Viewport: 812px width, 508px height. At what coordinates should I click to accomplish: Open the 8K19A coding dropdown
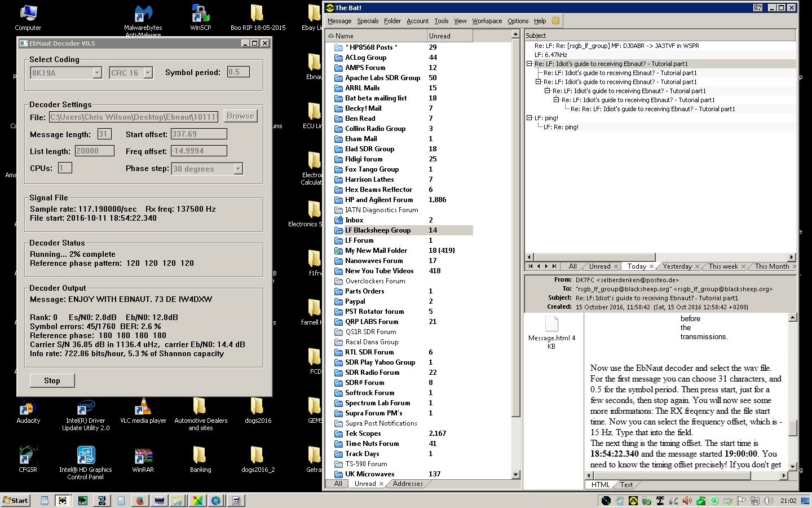pyautogui.click(x=97, y=73)
